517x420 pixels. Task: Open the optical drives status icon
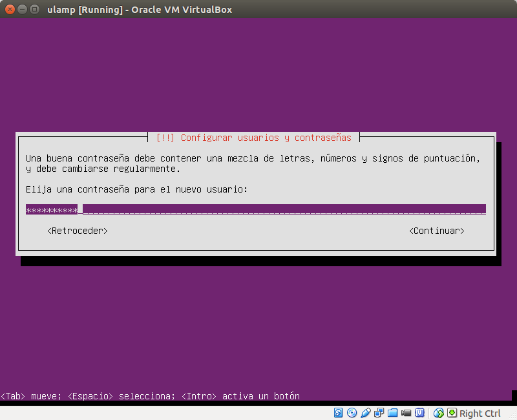point(350,413)
